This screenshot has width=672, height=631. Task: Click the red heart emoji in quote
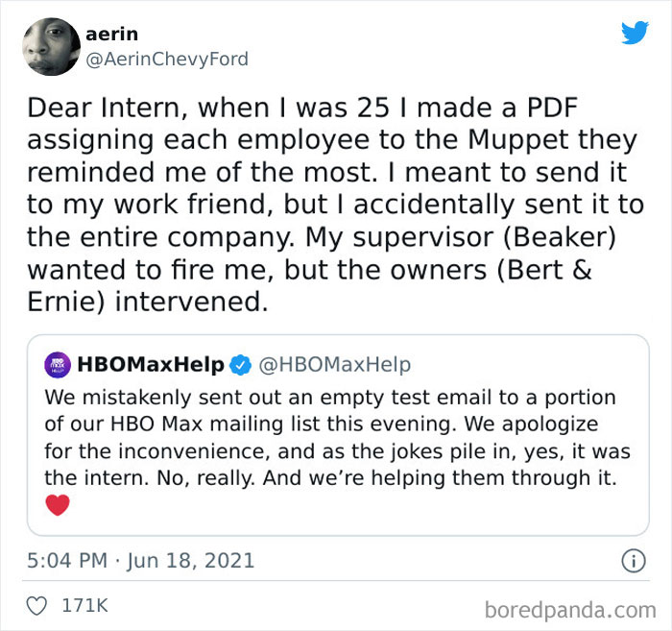(58, 505)
